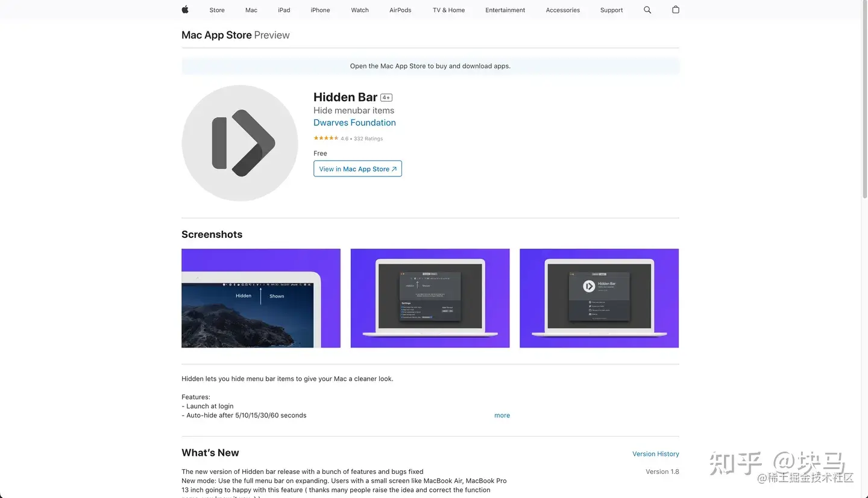Click the star rating display
This screenshot has height=498, width=868.
coord(325,139)
